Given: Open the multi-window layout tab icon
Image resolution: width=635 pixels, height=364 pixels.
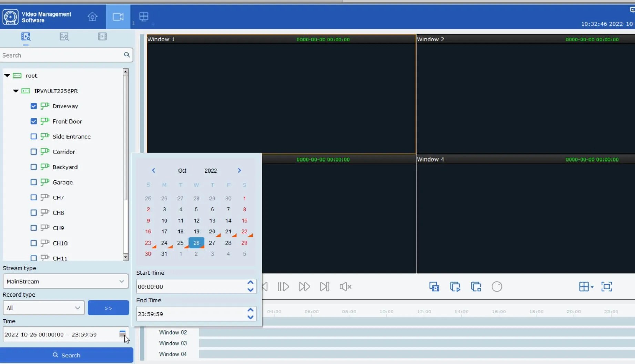Looking at the screenshot, I should coord(144,17).
